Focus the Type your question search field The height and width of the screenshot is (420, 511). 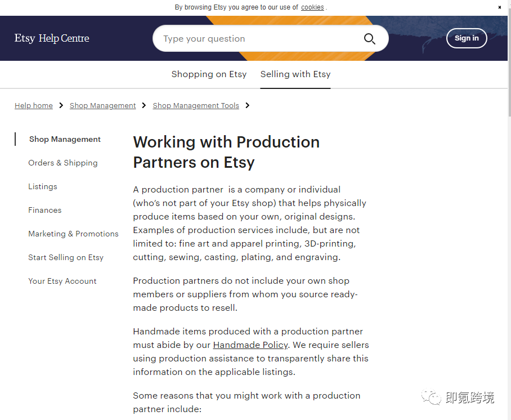coord(259,39)
